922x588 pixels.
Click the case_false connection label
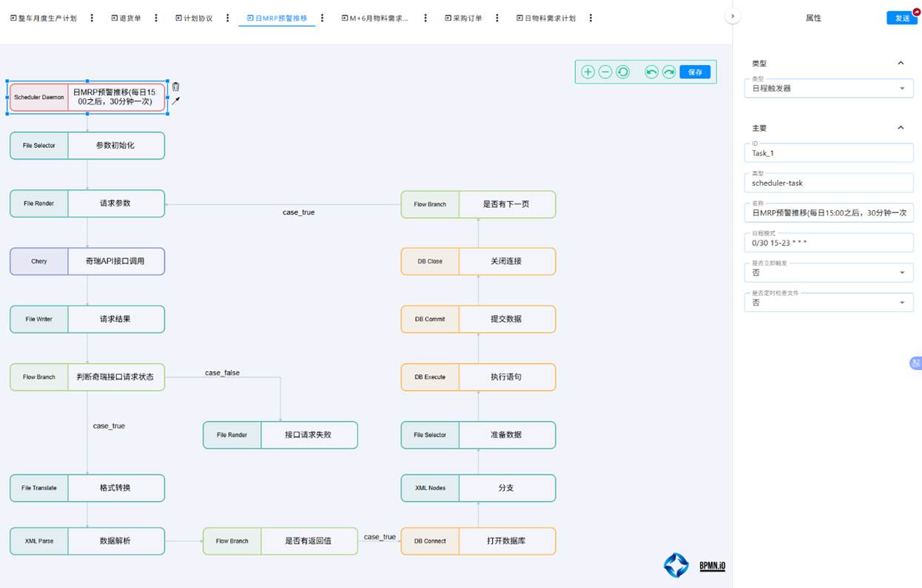point(223,373)
